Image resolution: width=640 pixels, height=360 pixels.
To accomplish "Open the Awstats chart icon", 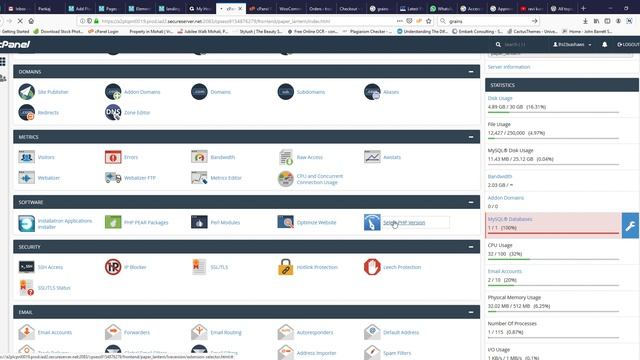I will point(372,157).
